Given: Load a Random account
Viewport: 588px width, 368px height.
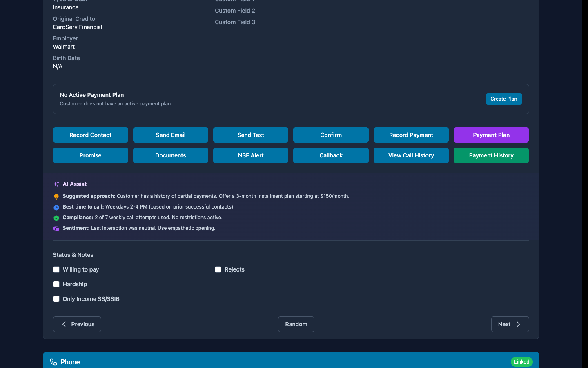Looking at the screenshot, I should [x=296, y=324].
